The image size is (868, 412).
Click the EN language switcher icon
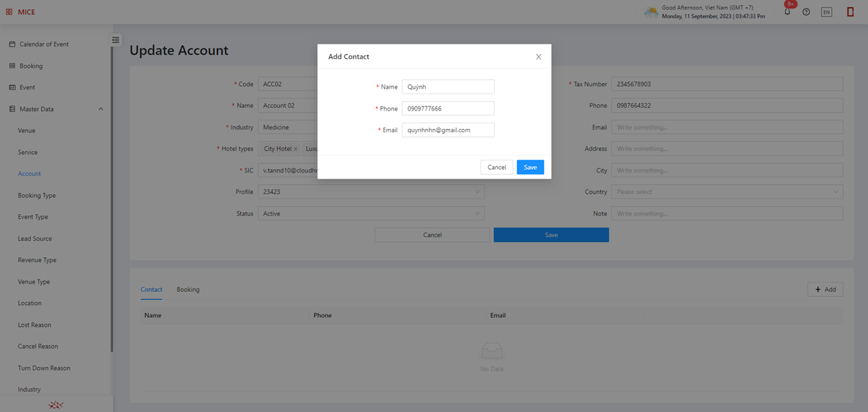(x=826, y=12)
